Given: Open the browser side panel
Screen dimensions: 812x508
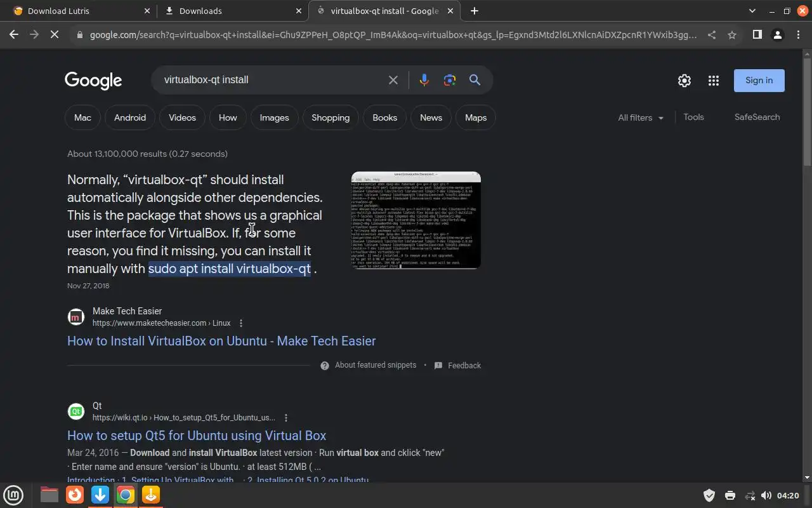Looking at the screenshot, I should click(757, 35).
